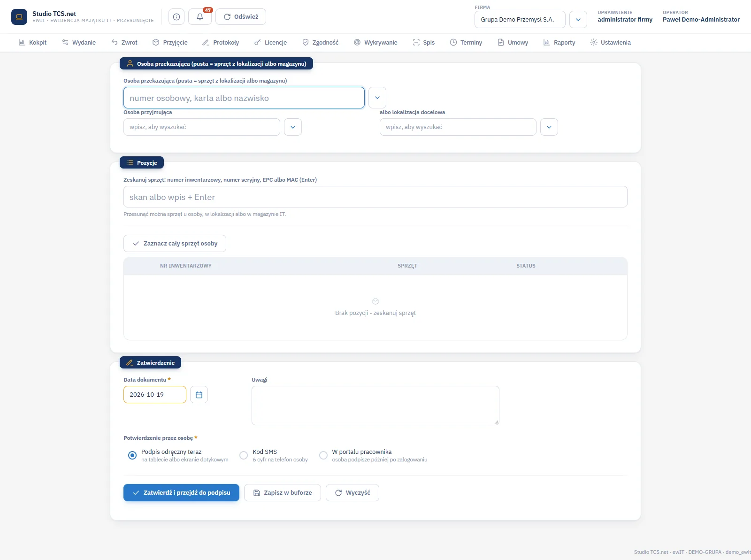Screen dimensions: 751x560
Task: Open the Licencje page
Action: coord(270,43)
